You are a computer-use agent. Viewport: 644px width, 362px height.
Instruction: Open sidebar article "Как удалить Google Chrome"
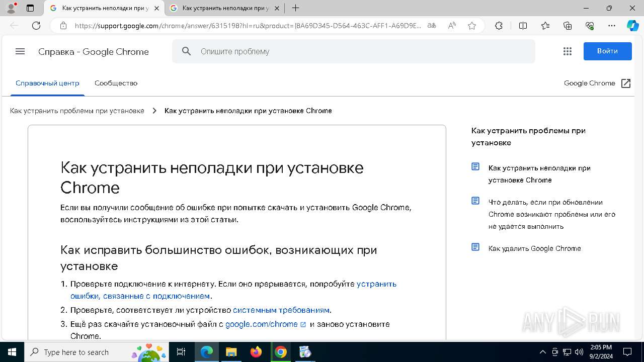pyautogui.click(x=534, y=248)
